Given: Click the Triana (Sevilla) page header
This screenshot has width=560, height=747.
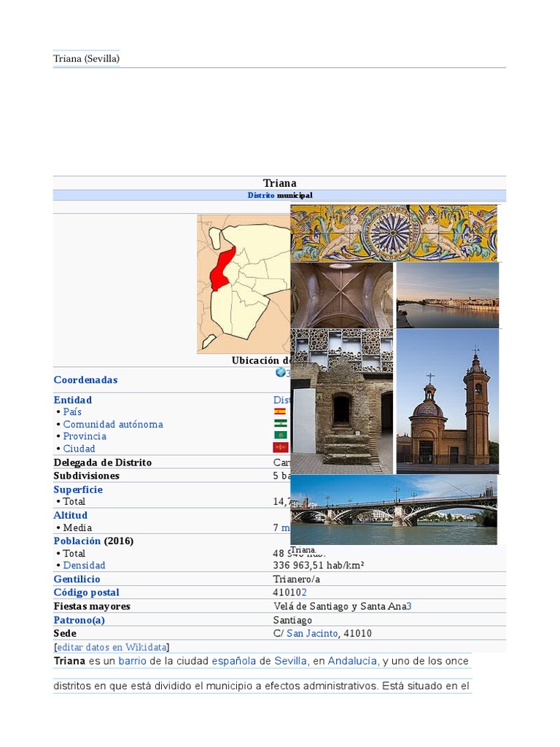Looking at the screenshot, I should 86,58.
